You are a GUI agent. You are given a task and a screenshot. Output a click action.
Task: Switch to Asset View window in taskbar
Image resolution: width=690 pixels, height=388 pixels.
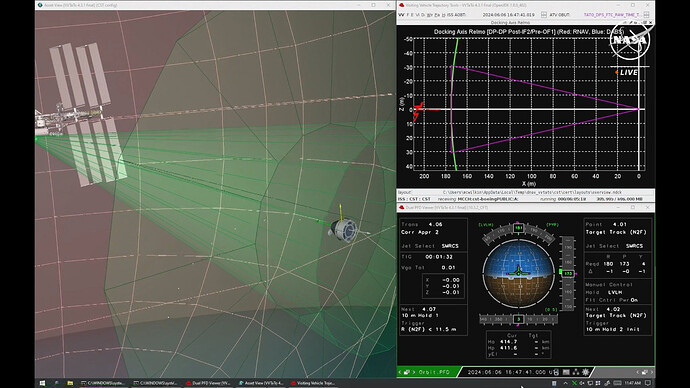(261, 383)
